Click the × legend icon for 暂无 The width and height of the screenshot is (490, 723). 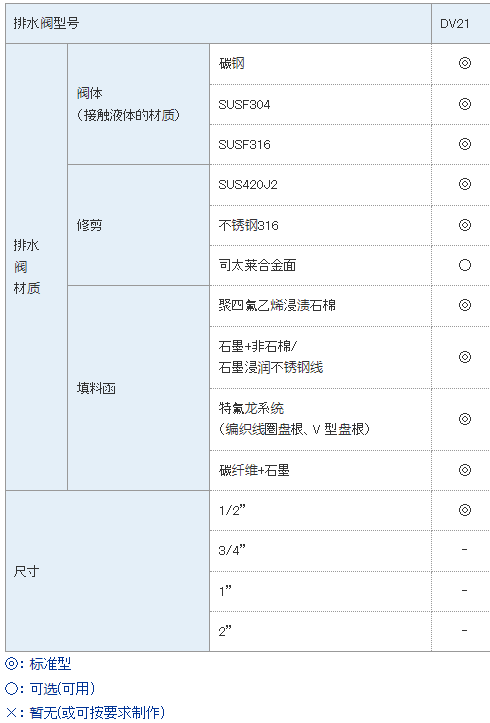[11, 713]
